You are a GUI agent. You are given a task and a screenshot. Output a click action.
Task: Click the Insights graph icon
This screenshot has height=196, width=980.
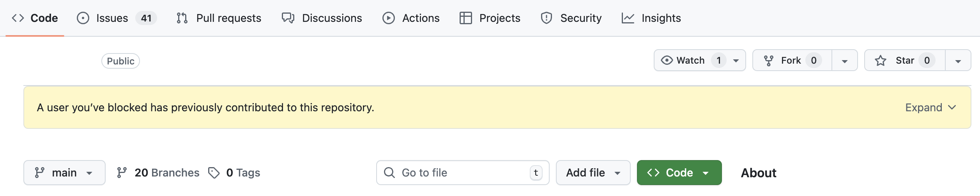628,18
